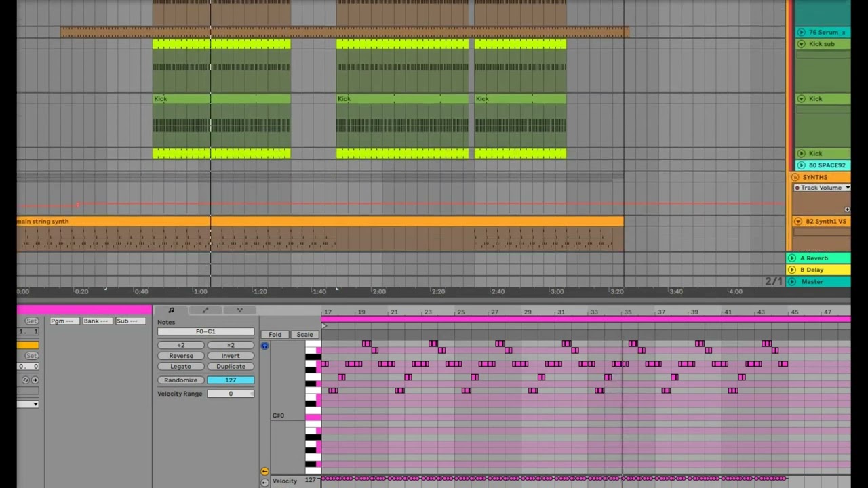The image size is (868, 488).
Task: Click the 0. 0 value field
Action: (28, 367)
